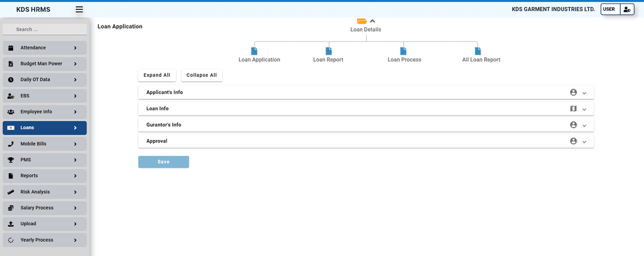Click the sidebar Search input field
This screenshot has height=256, width=644.
[x=45, y=29]
